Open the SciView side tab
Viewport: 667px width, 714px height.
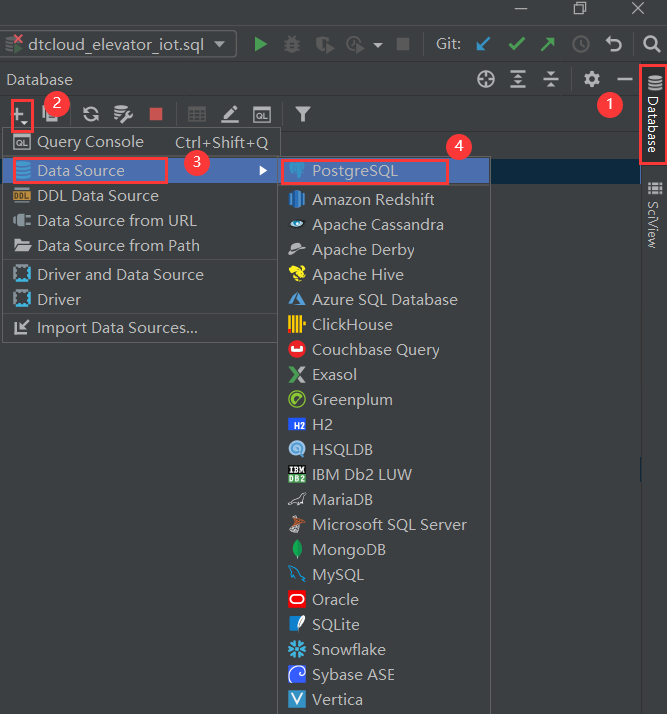pyautogui.click(x=653, y=214)
